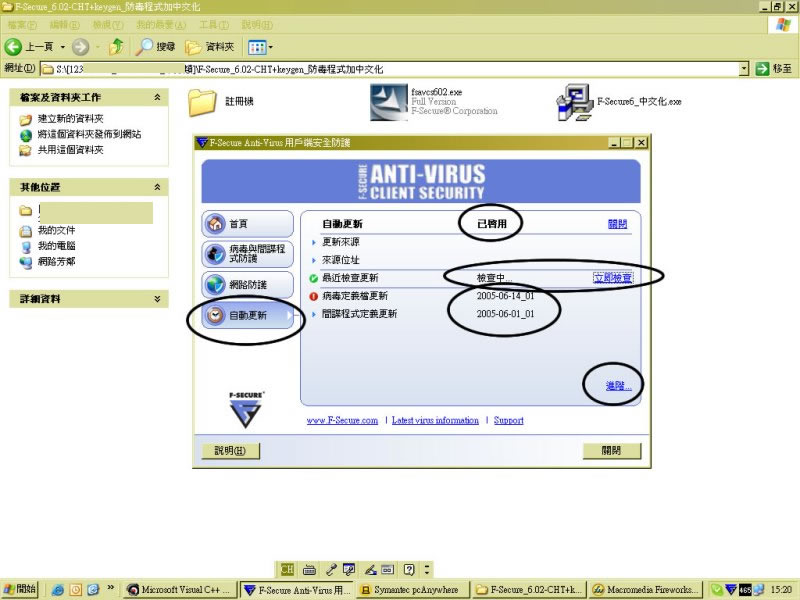Viewport: 800px width, 600px height.
Task: Click the CH language bar indicator
Action: coord(287,569)
